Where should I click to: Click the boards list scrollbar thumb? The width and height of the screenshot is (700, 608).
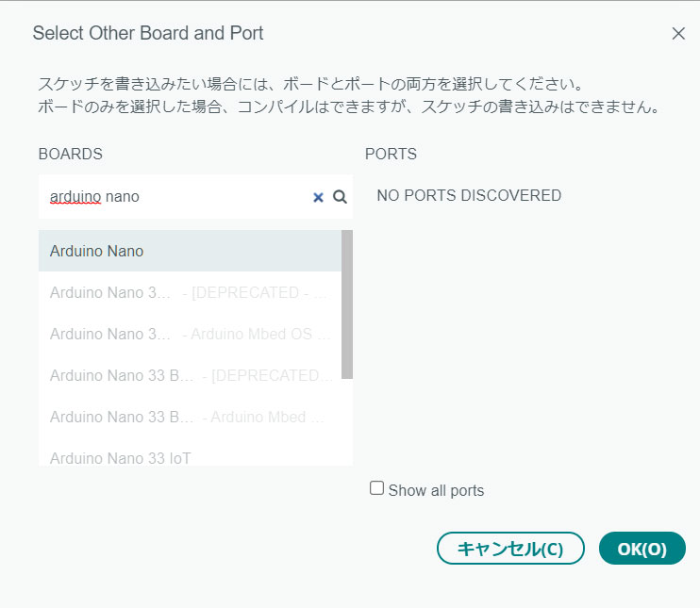click(x=347, y=304)
